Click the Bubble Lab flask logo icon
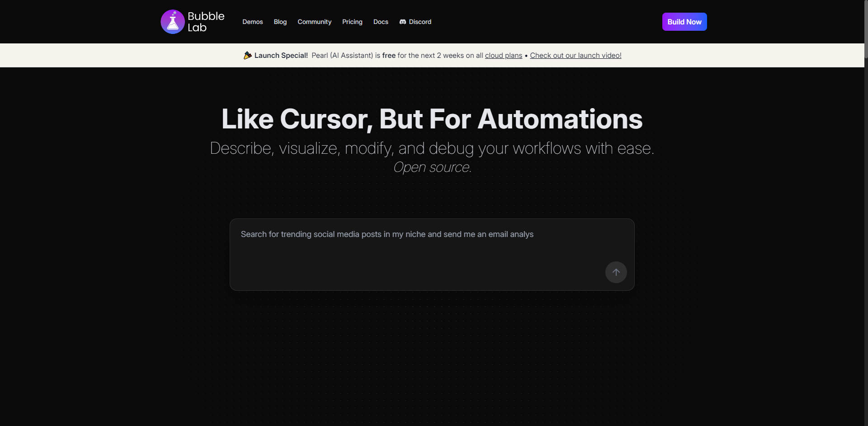This screenshot has height=426, width=868. (173, 22)
